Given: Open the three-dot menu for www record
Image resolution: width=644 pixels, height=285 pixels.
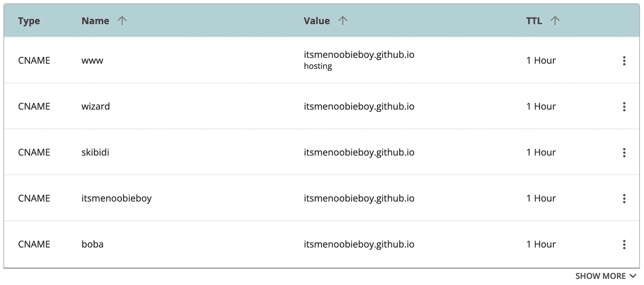Looking at the screenshot, I should click(x=624, y=61).
